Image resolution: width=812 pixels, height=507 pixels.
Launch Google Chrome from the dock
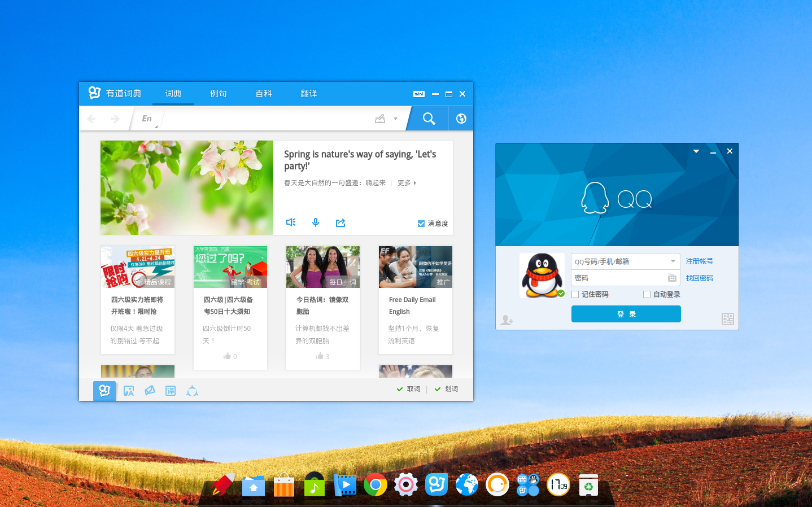point(376,484)
